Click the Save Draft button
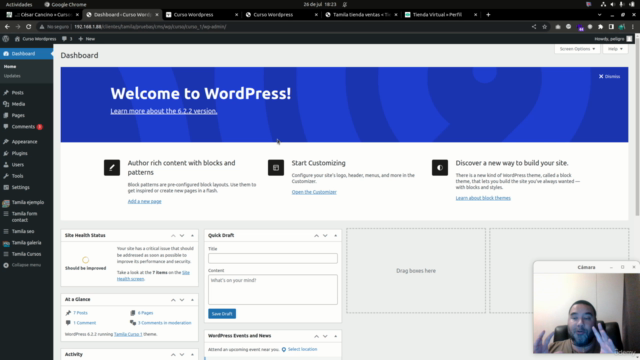The height and width of the screenshot is (360, 640). 222,313
